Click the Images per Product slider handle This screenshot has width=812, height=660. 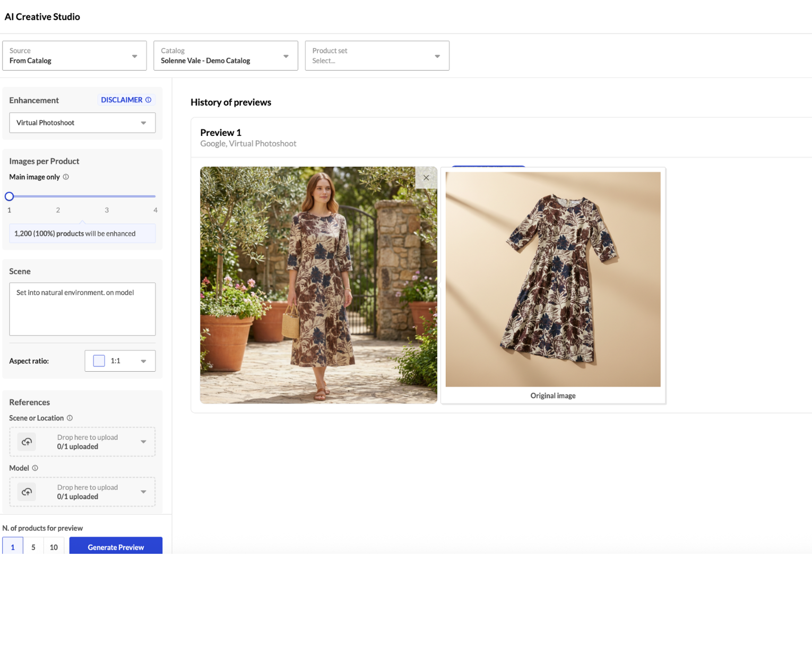[x=9, y=196]
